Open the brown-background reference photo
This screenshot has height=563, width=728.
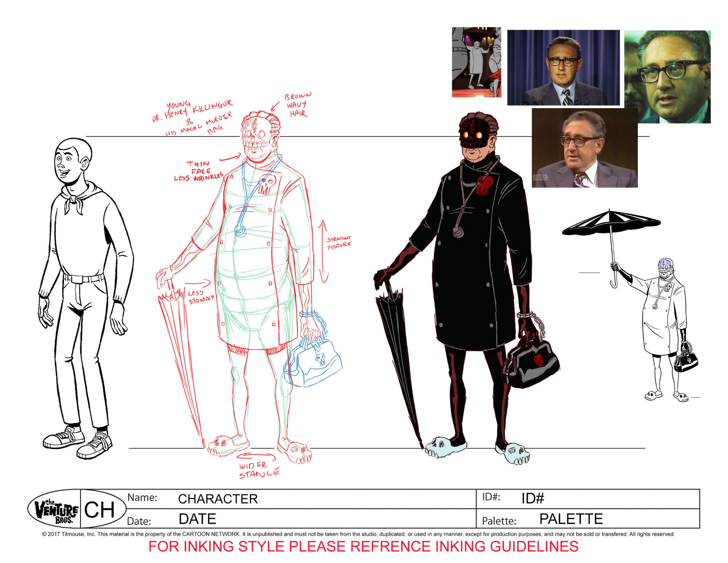584,148
